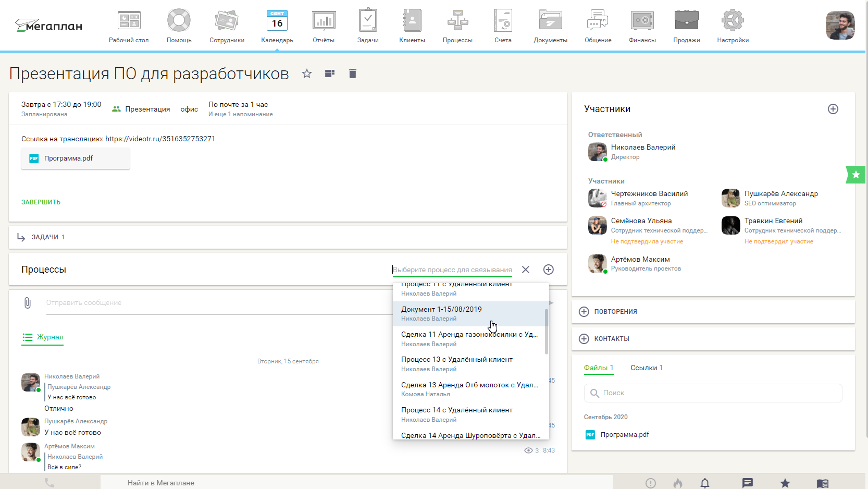Switch to the Ссылки 1 tab
This screenshot has height=489, width=868.
click(647, 368)
